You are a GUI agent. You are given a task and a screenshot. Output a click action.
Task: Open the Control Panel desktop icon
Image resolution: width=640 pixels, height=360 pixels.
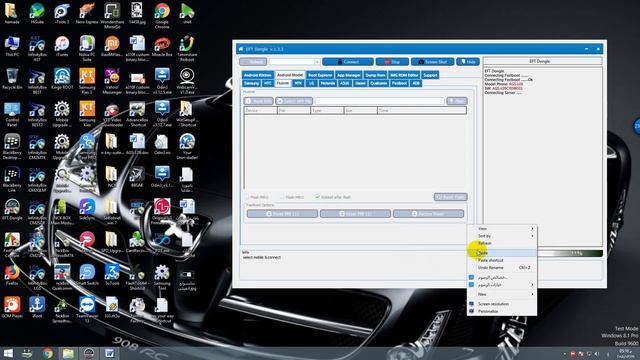click(12, 113)
